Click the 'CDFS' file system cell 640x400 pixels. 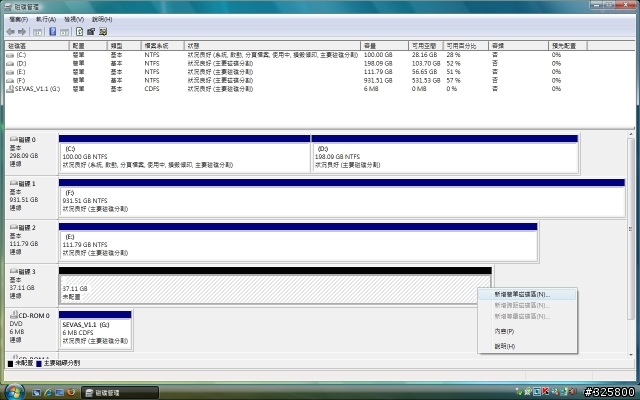point(152,89)
